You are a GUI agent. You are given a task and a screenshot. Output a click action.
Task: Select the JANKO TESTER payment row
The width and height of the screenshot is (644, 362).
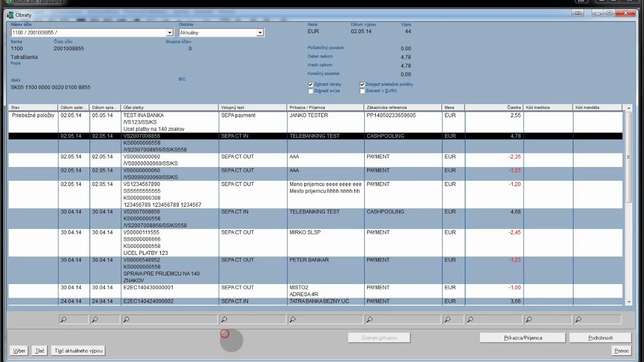pos(315,122)
